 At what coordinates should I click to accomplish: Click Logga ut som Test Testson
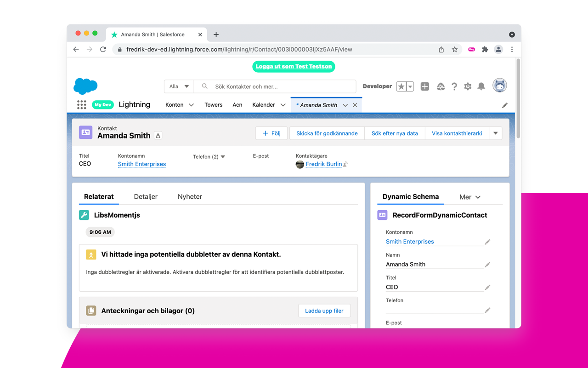coord(294,67)
